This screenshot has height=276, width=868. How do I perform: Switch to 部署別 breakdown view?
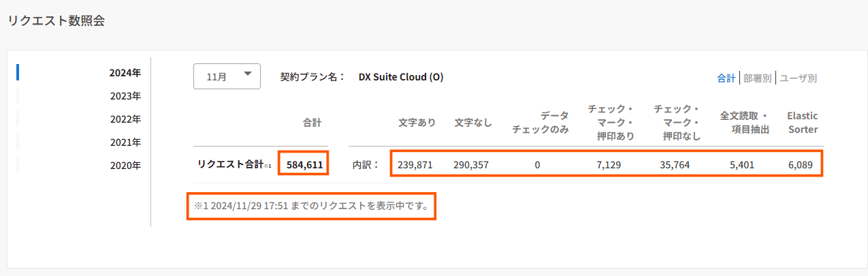757,78
